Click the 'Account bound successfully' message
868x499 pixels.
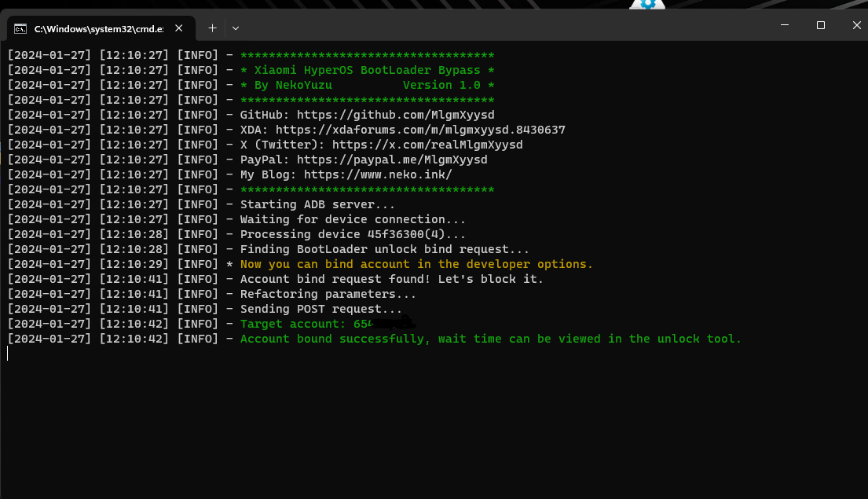click(491, 339)
